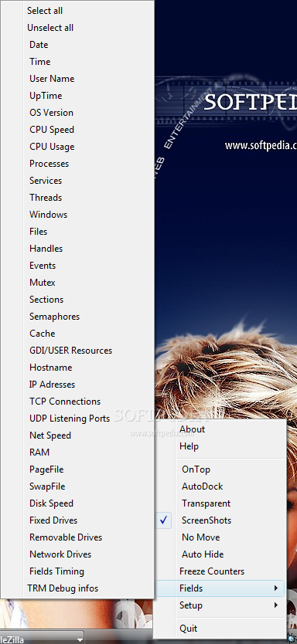Open About from the context menu
This screenshot has width=297, height=644.
[220, 429]
